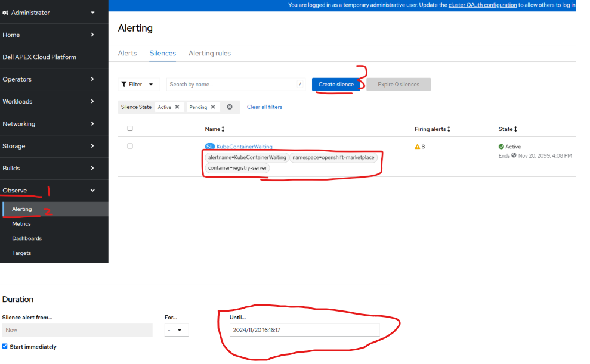Switch to the Alerting rules tab
Viewport: 590px width, 364px height.
[x=209, y=53]
